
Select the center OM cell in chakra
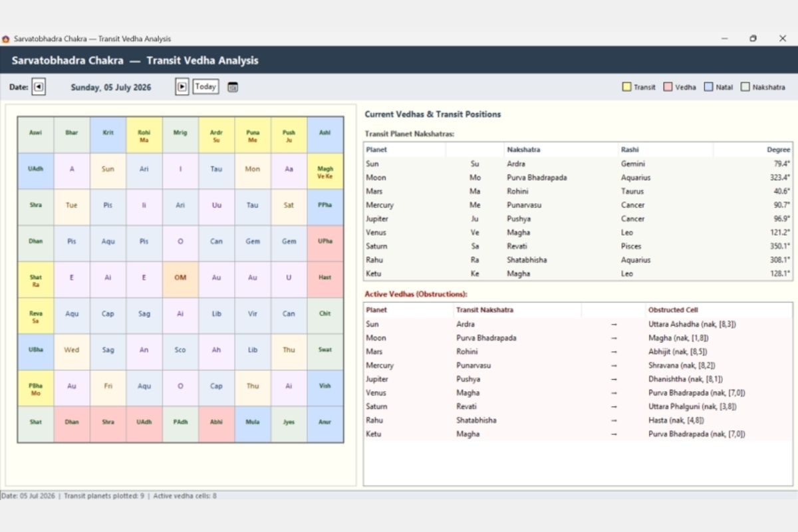[180, 278]
